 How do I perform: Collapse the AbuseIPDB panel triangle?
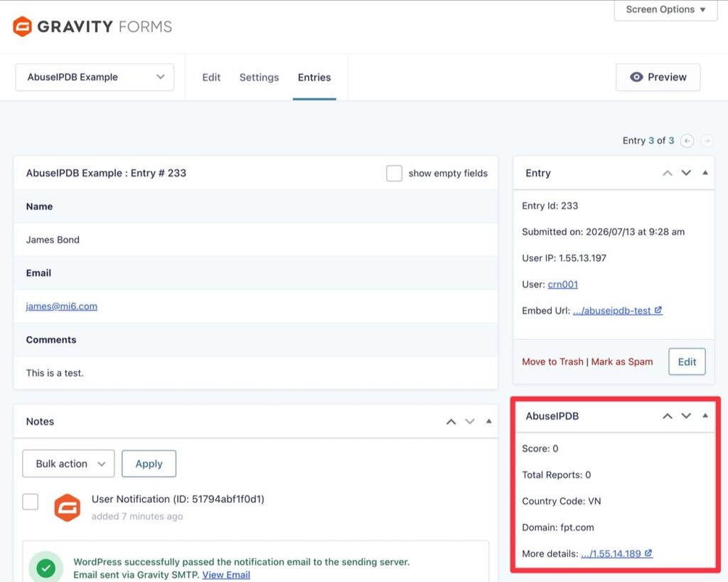705,416
